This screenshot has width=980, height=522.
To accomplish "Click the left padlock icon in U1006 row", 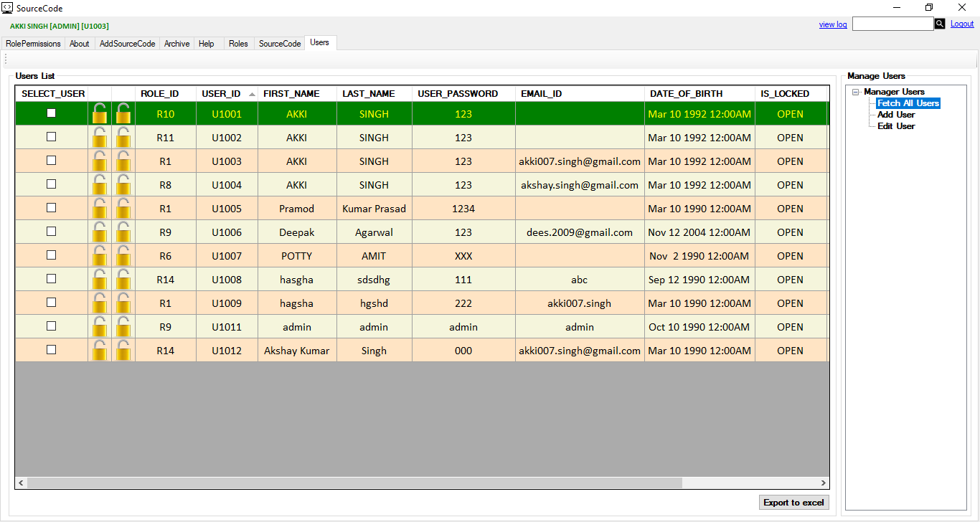I will pyautogui.click(x=100, y=232).
